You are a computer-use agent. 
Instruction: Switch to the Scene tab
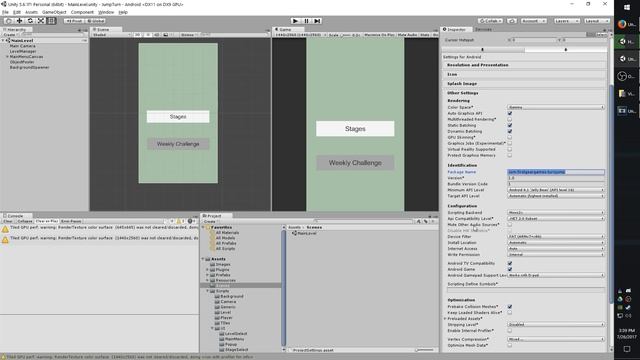tap(106, 29)
